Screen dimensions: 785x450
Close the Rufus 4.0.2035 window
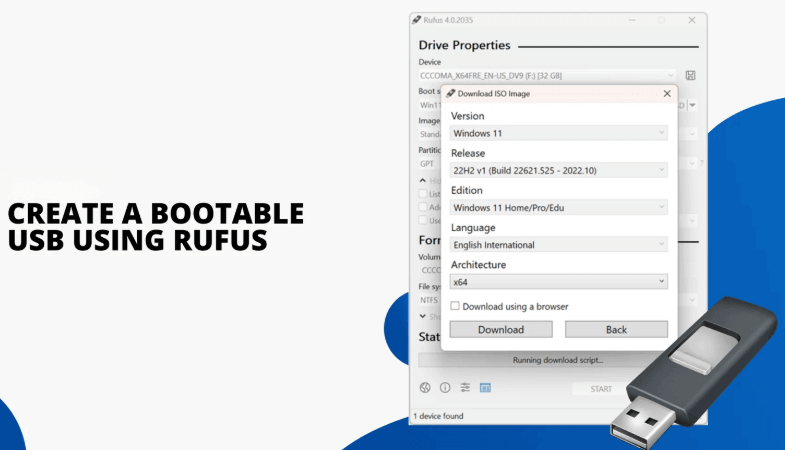point(692,20)
